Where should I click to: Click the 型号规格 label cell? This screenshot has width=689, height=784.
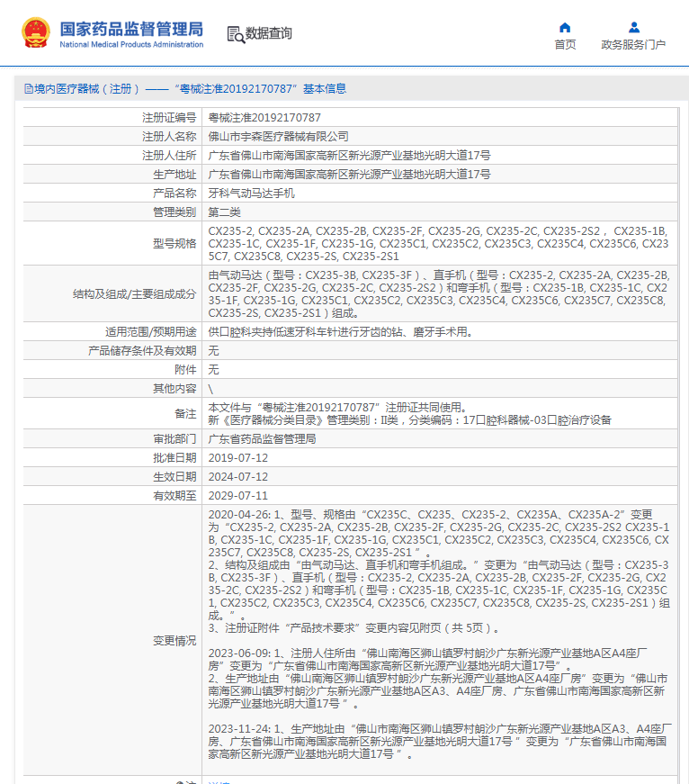112,244
